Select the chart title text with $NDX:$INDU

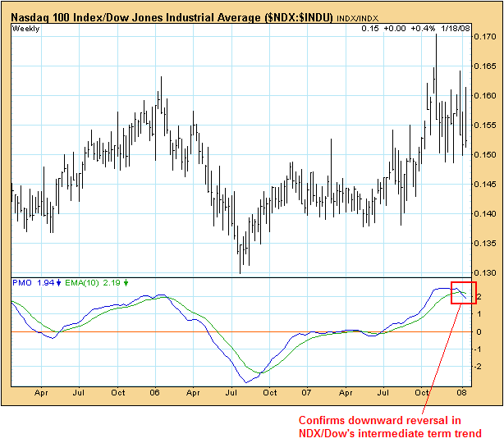click(x=172, y=16)
